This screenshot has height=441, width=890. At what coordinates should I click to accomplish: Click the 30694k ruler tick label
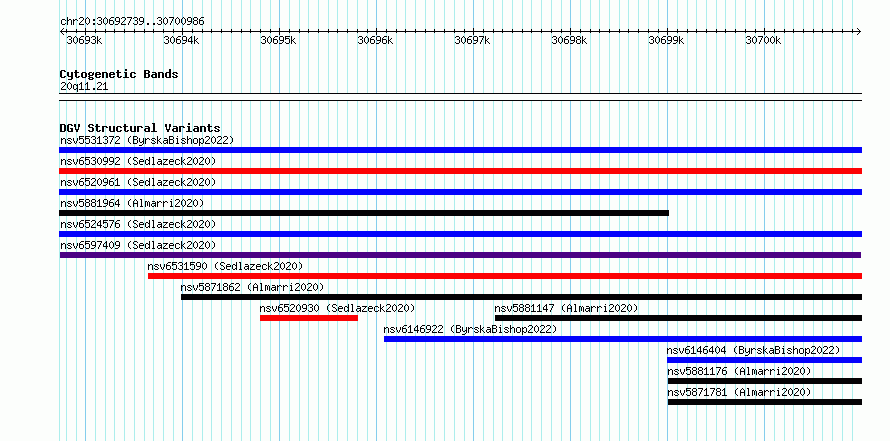tap(181, 40)
